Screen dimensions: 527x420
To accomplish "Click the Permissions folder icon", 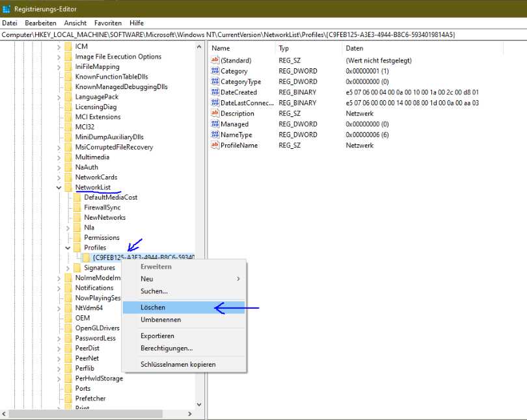I will click(x=77, y=237).
